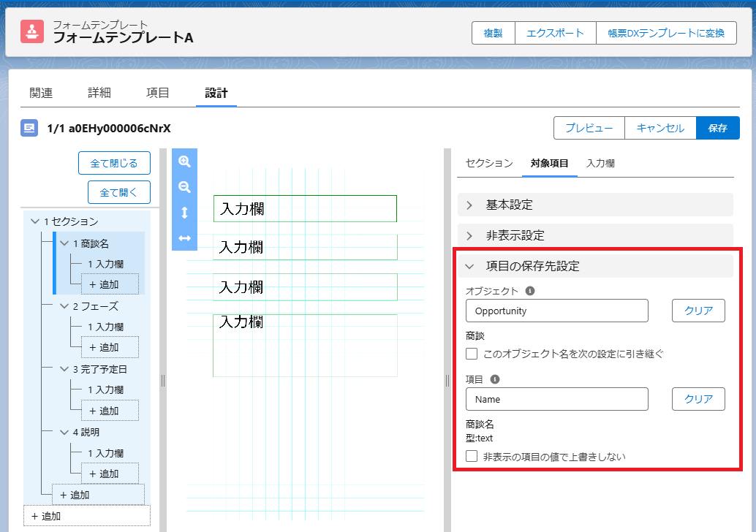Switch to the 関連 tab

click(40, 93)
